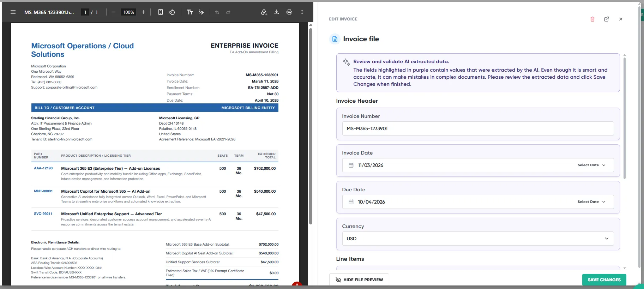Save changes to the invoice
This screenshot has width=644, height=289.
point(604,280)
